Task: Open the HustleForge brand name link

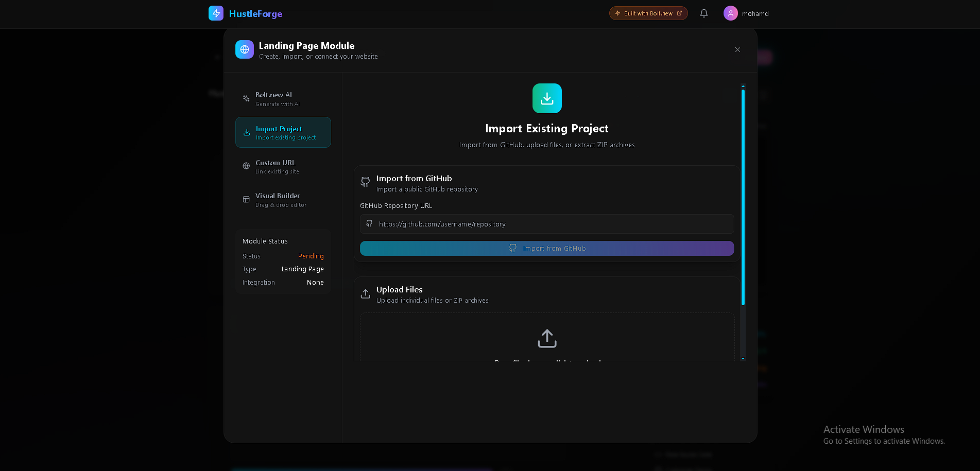Action: coord(255,14)
